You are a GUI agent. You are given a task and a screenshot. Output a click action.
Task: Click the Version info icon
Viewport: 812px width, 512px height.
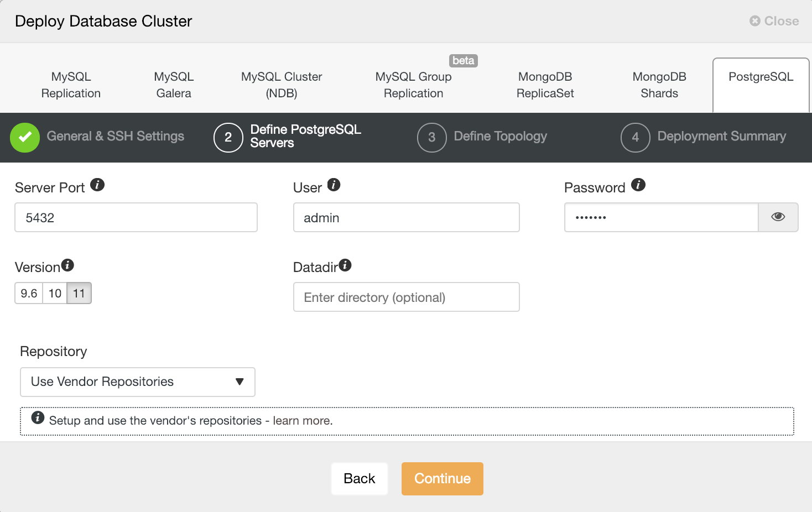(67, 265)
